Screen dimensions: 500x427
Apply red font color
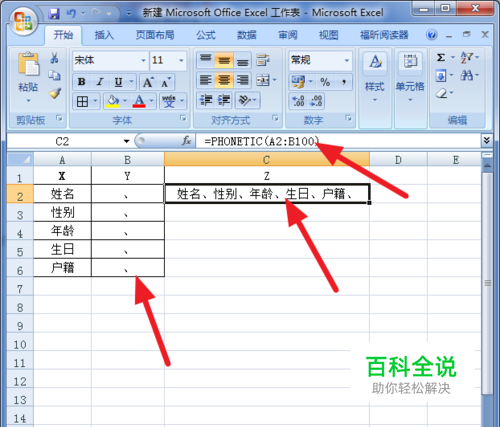[139, 101]
